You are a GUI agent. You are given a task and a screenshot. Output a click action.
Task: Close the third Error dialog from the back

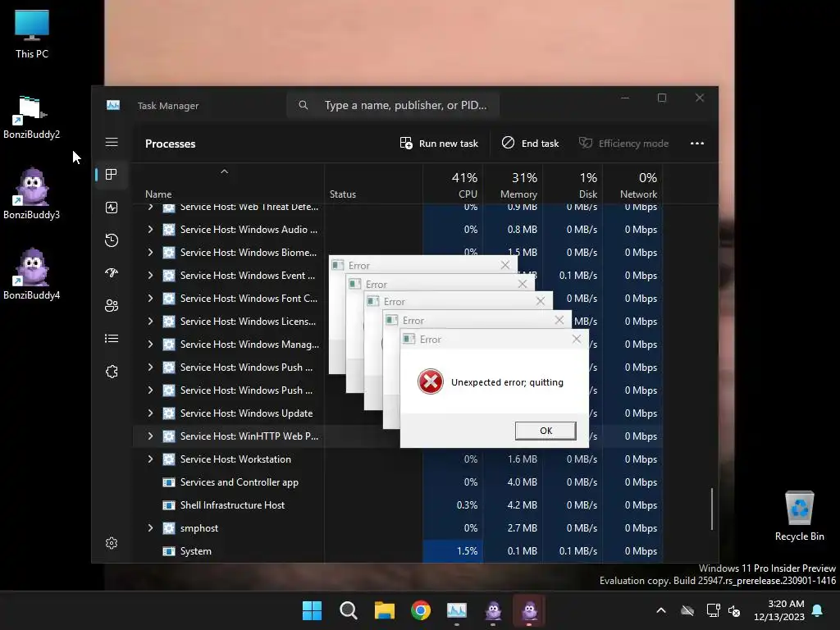540,302
